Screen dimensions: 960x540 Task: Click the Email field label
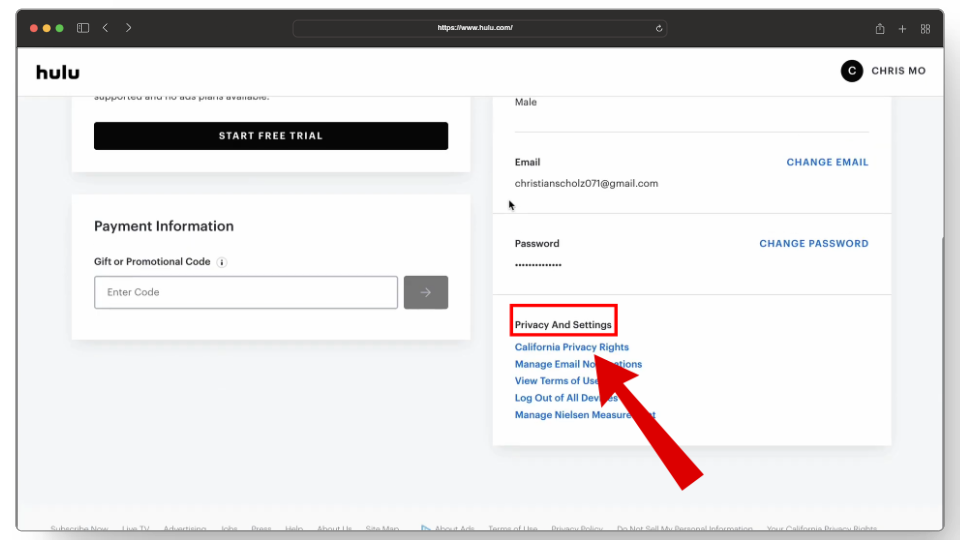point(527,162)
